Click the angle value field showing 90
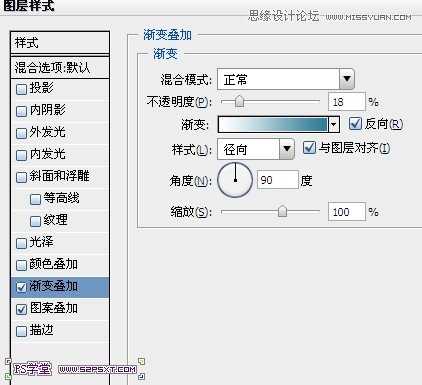Image resolution: width=422 pixels, height=385 pixels. coord(278,180)
